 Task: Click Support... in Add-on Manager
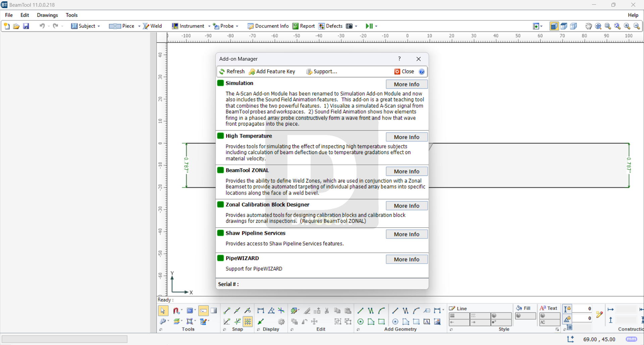tap(321, 72)
